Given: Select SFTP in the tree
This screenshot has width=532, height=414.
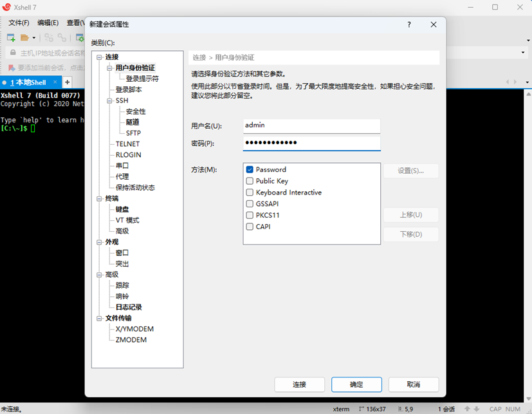Looking at the screenshot, I should (133, 133).
